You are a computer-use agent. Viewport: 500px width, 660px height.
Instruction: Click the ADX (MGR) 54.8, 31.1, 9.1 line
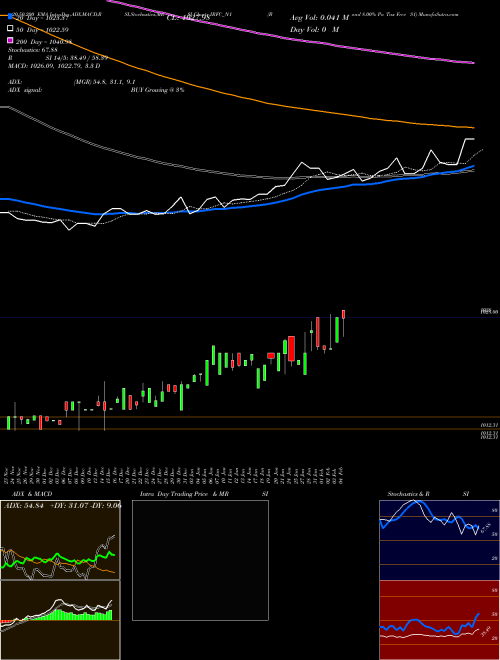coord(72,82)
